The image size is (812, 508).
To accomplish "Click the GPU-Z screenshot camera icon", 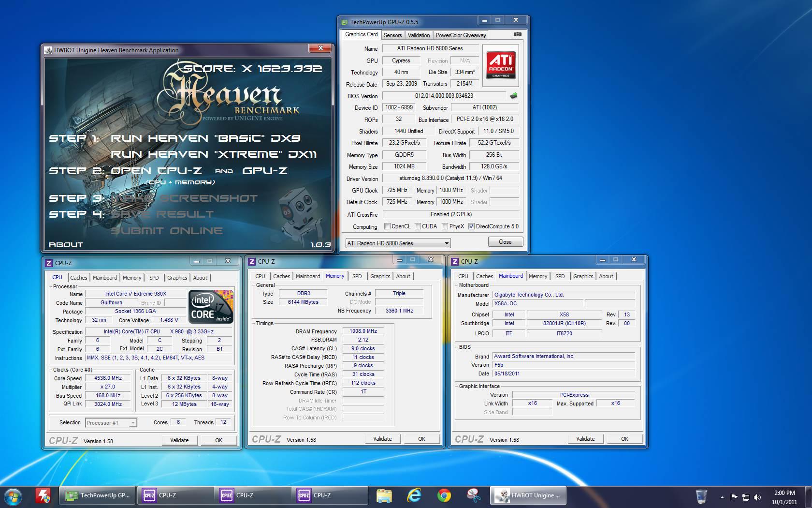I will [x=517, y=34].
